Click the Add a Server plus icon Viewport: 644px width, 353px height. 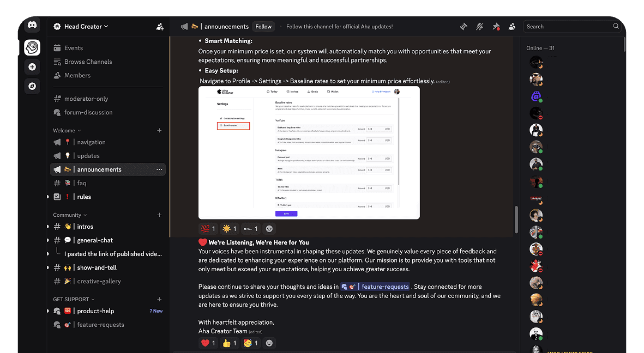[x=32, y=67]
